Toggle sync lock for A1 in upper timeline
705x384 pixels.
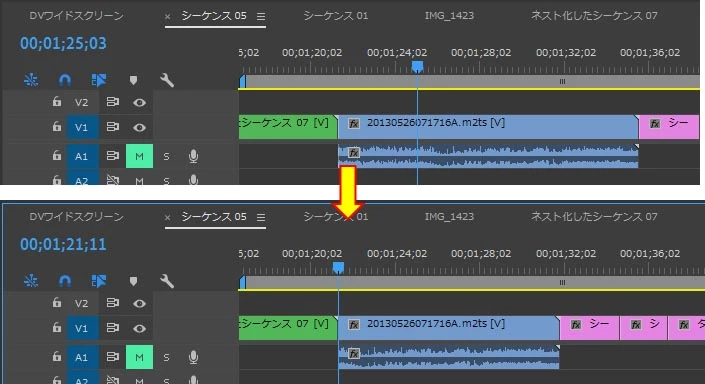[x=112, y=156]
